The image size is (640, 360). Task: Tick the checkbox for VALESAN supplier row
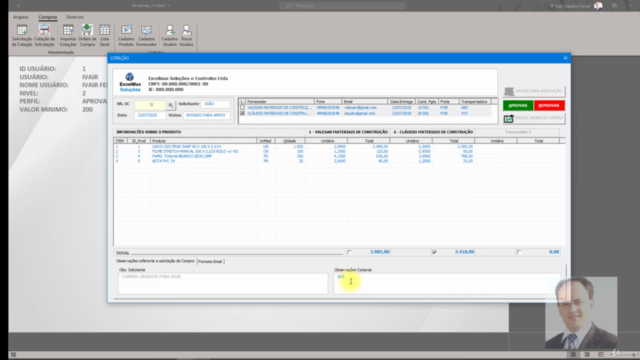[x=242, y=108]
